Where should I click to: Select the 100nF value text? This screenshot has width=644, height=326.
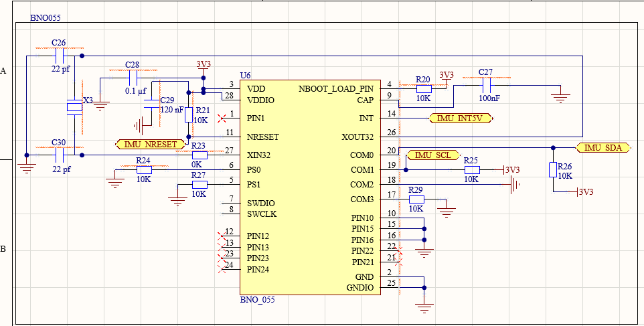(x=489, y=98)
